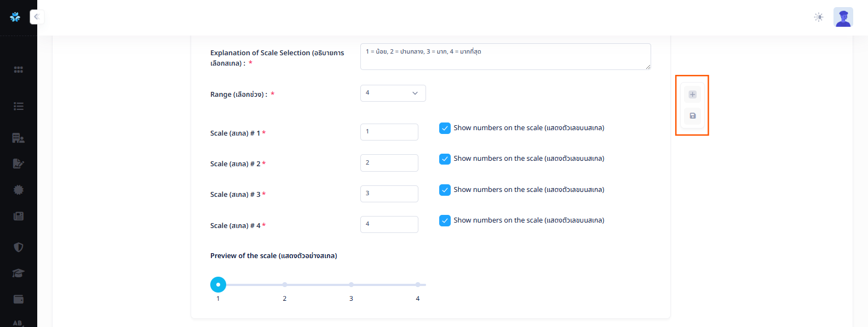Toggle the light/dark theme sun icon
The width and height of the screenshot is (868, 327).
(x=818, y=17)
